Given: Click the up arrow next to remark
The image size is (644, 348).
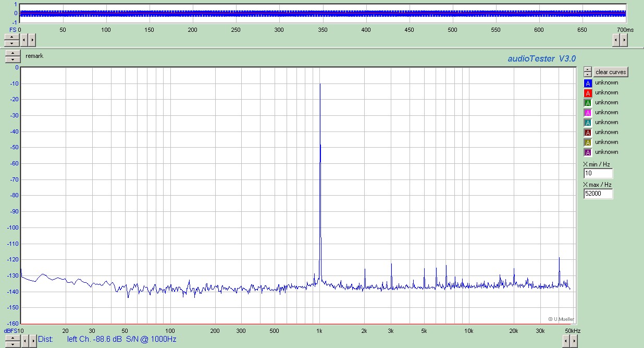Looking at the screenshot, I should pos(13,53).
